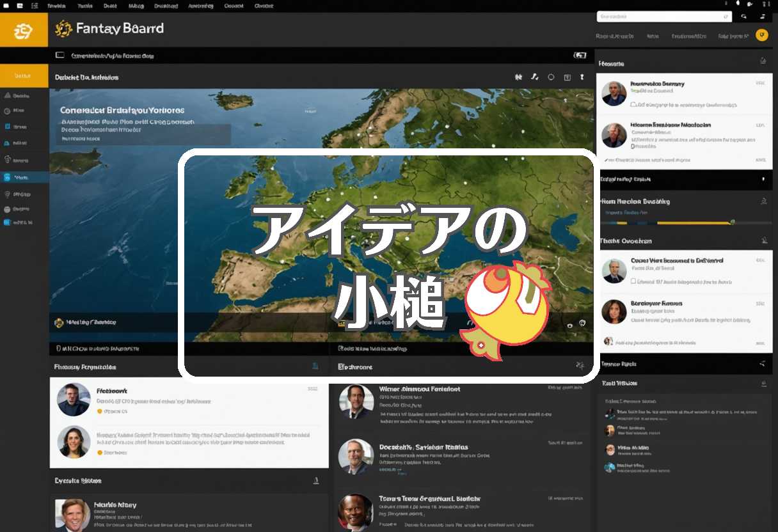Click the green handle on the yellow progress bar

click(733, 222)
